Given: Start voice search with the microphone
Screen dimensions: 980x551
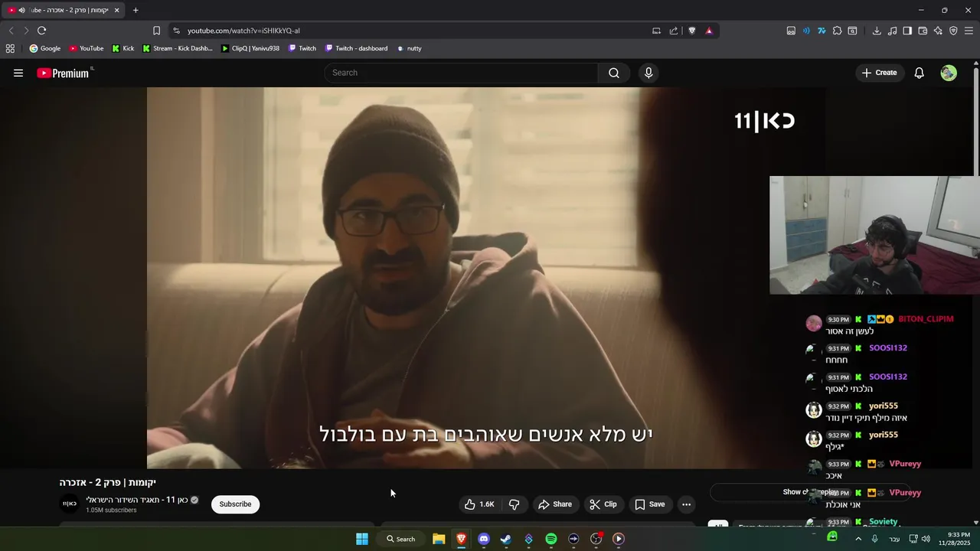Looking at the screenshot, I should 648,73.
